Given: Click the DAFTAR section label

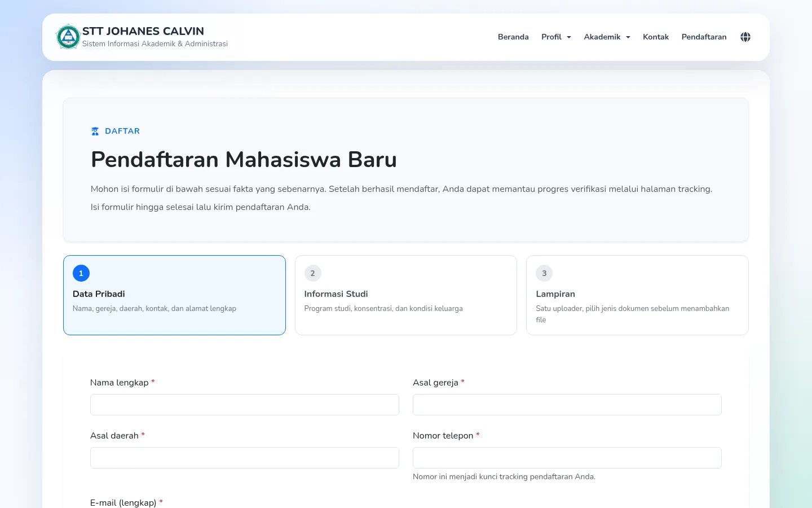Looking at the screenshot, I should click(122, 131).
